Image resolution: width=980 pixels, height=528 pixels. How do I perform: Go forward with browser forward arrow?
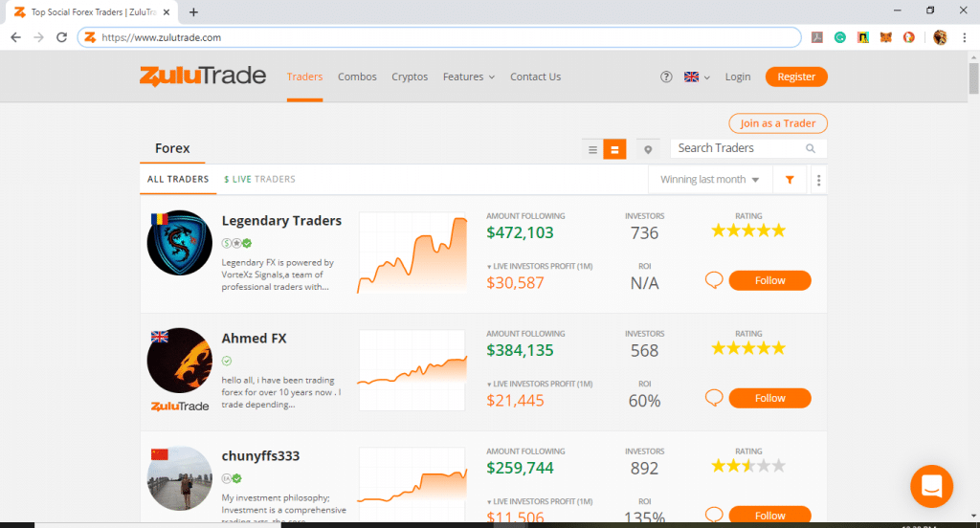[38, 37]
